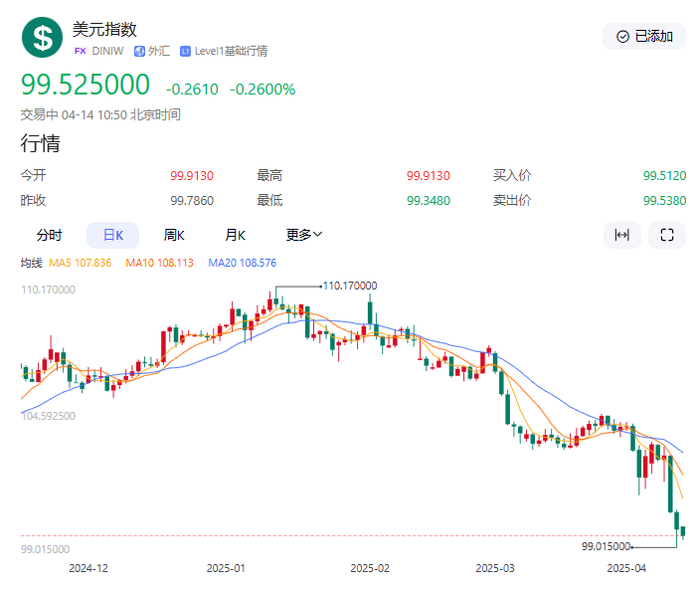Click the DINIW ticker symbol
The image size is (700, 589).
(x=107, y=52)
